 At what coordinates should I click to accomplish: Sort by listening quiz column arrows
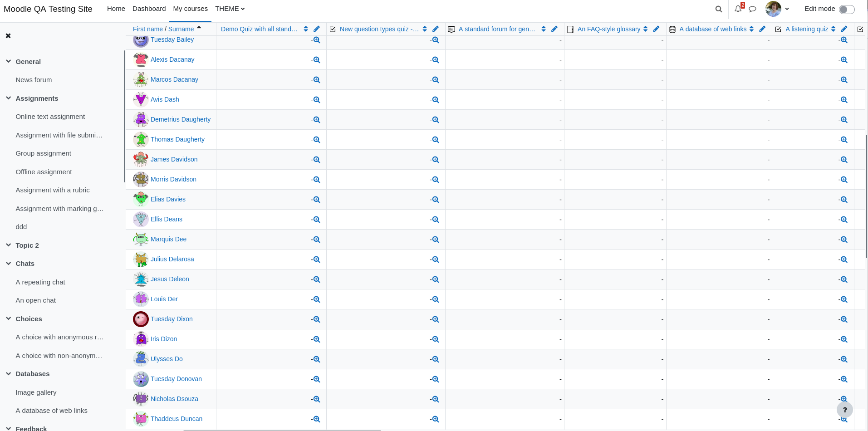(833, 29)
